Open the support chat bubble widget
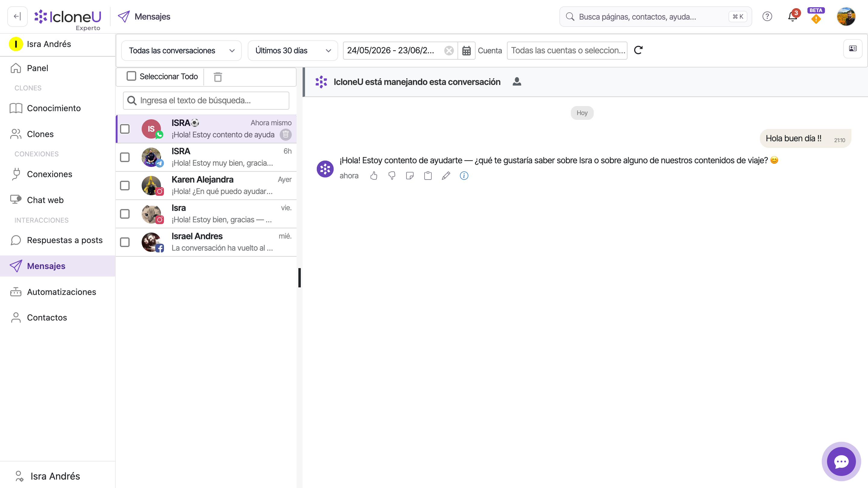This screenshot has height=488, width=868. pyautogui.click(x=841, y=461)
